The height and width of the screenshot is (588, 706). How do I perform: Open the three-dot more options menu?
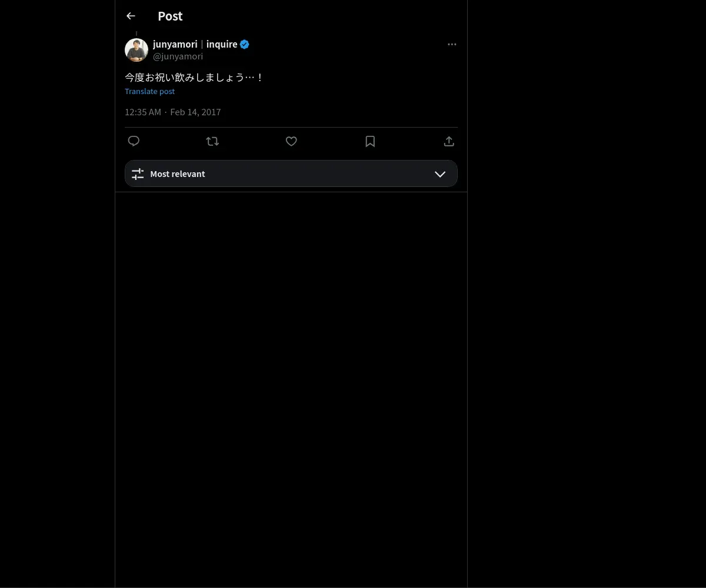(452, 44)
